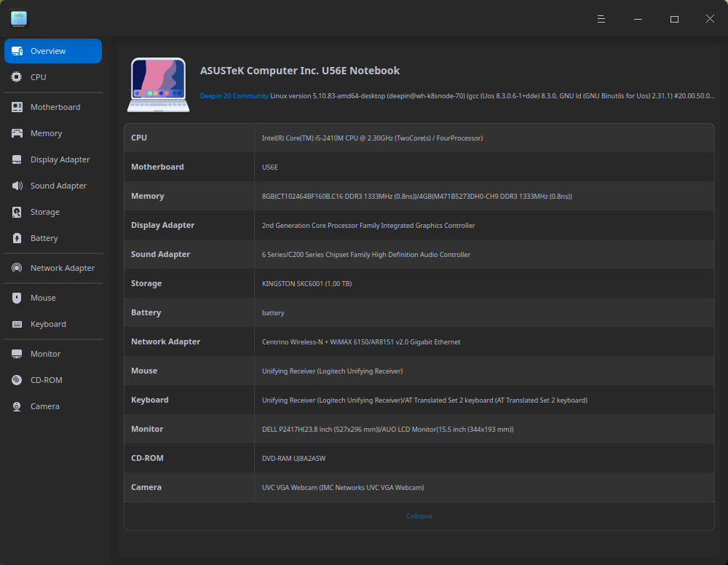Image resolution: width=728 pixels, height=565 pixels.
Task: Click Unifying Receiver mouse value
Action: point(333,371)
